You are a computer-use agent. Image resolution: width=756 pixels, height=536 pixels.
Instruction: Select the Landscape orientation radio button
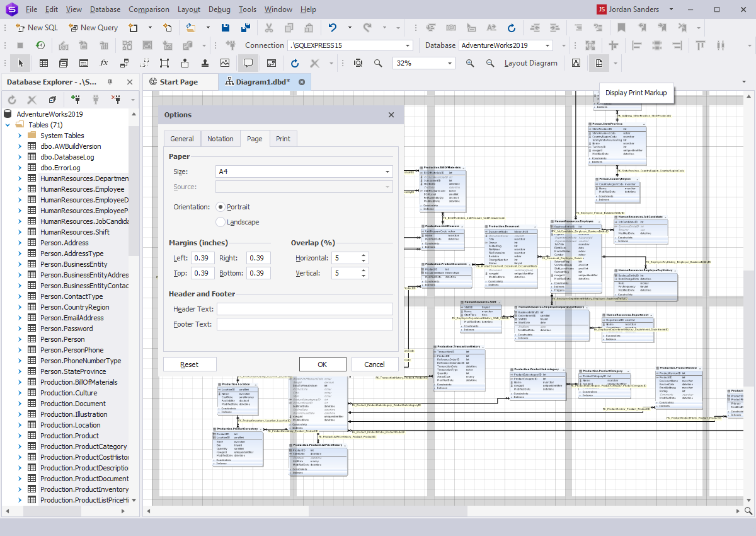click(x=220, y=222)
